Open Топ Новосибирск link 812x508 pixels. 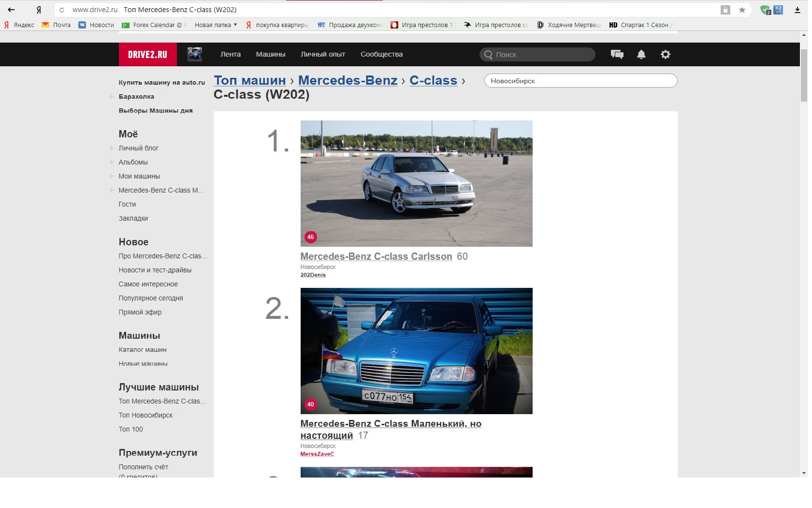point(145,415)
